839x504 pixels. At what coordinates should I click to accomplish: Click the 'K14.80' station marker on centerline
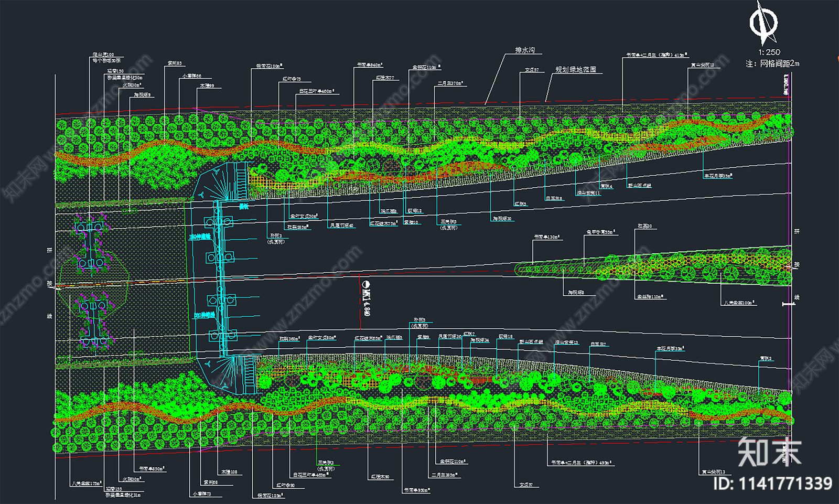click(x=366, y=298)
